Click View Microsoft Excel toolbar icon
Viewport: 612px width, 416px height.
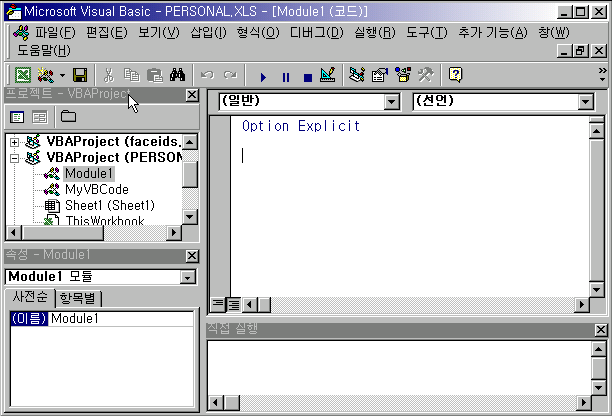pos(23,75)
